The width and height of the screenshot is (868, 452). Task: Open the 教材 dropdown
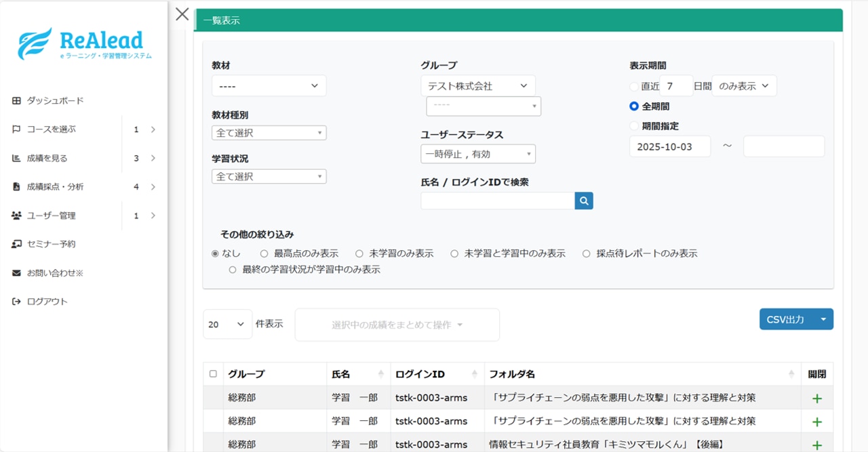click(269, 86)
